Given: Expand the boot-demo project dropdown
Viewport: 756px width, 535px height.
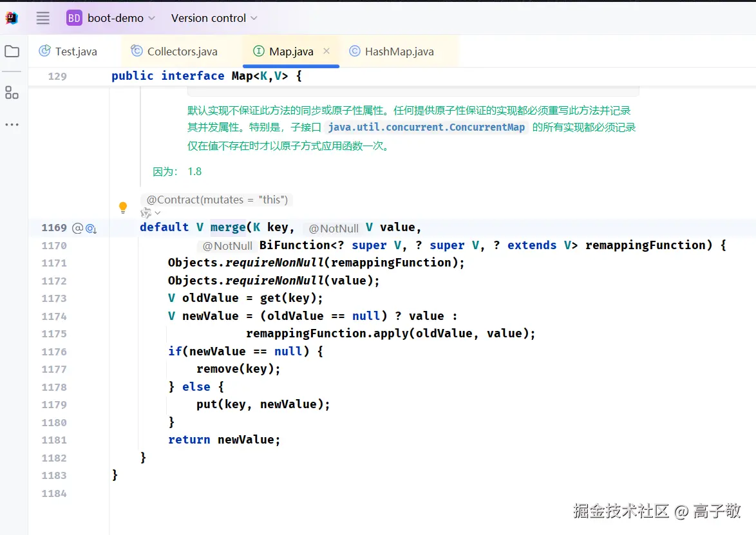Looking at the screenshot, I should (121, 18).
